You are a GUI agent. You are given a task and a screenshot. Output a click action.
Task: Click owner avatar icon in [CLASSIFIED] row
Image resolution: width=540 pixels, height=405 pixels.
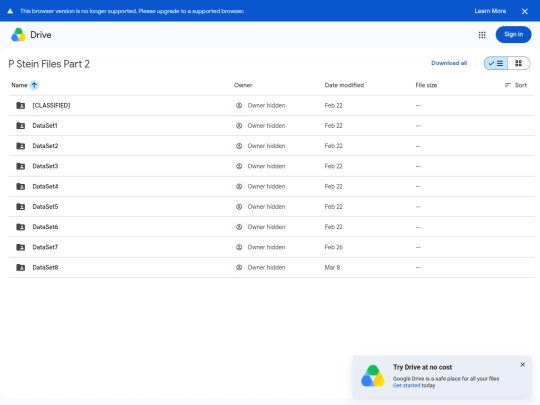pyautogui.click(x=239, y=105)
